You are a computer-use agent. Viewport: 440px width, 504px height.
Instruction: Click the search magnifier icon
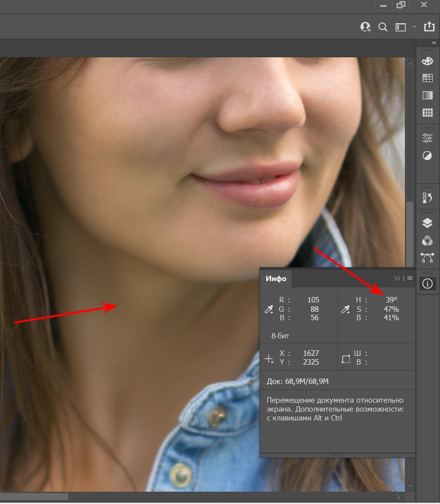[x=383, y=27]
